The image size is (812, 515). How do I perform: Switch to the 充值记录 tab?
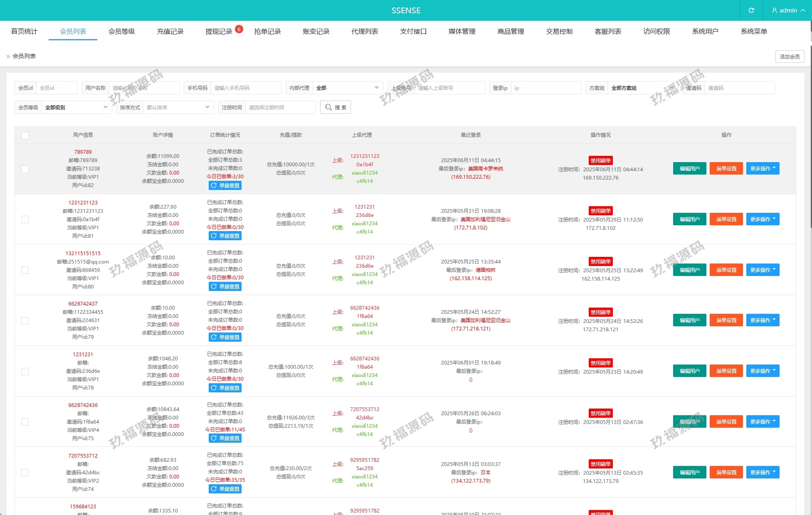[170, 32]
